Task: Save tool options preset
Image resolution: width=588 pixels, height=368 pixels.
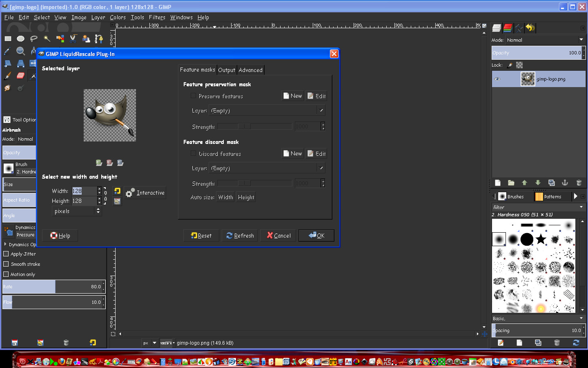Action: (15, 343)
